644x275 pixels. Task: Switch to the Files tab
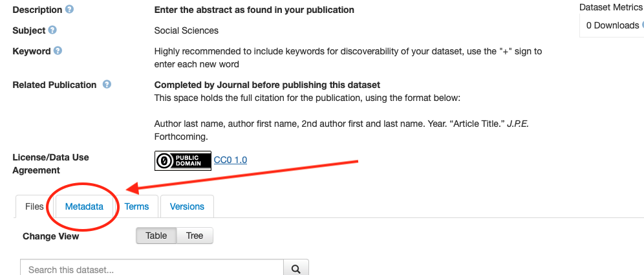pyautogui.click(x=34, y=206)
